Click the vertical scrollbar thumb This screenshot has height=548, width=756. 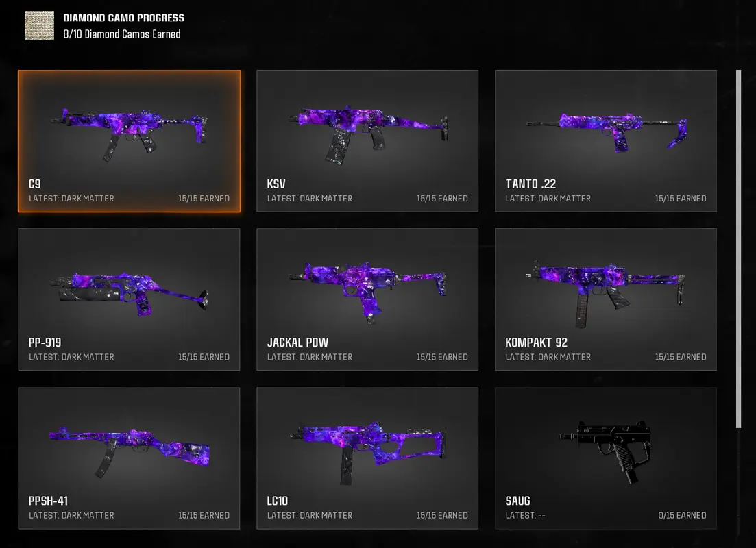pos(739,249)
